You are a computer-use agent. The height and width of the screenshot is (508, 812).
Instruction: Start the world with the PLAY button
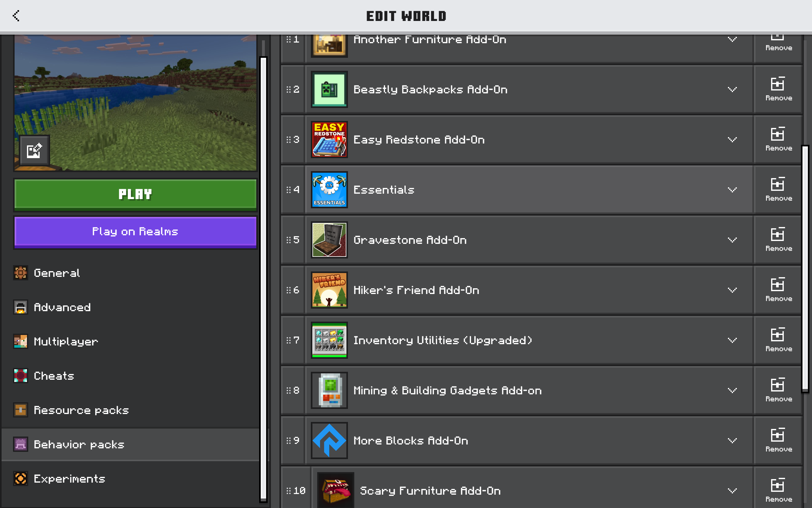(135, 194)
